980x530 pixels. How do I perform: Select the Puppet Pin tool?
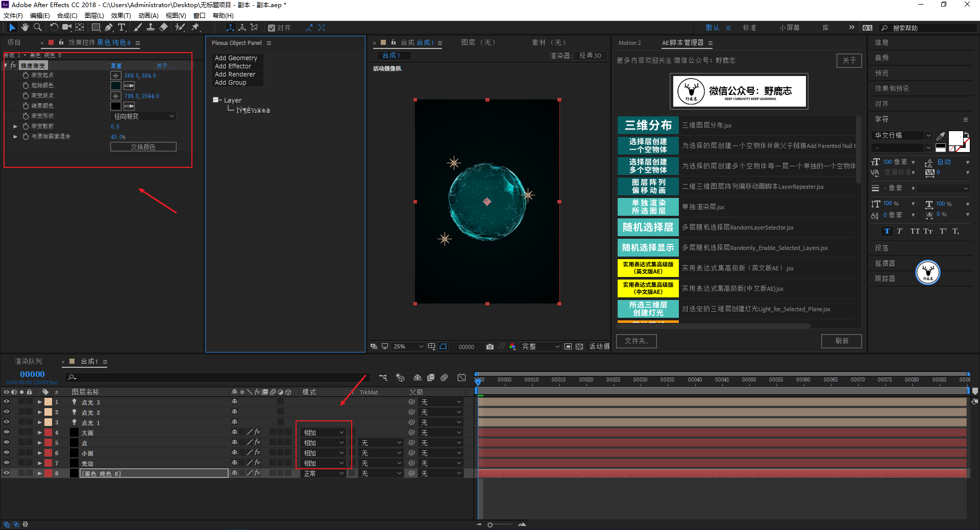tap(195, 28)
